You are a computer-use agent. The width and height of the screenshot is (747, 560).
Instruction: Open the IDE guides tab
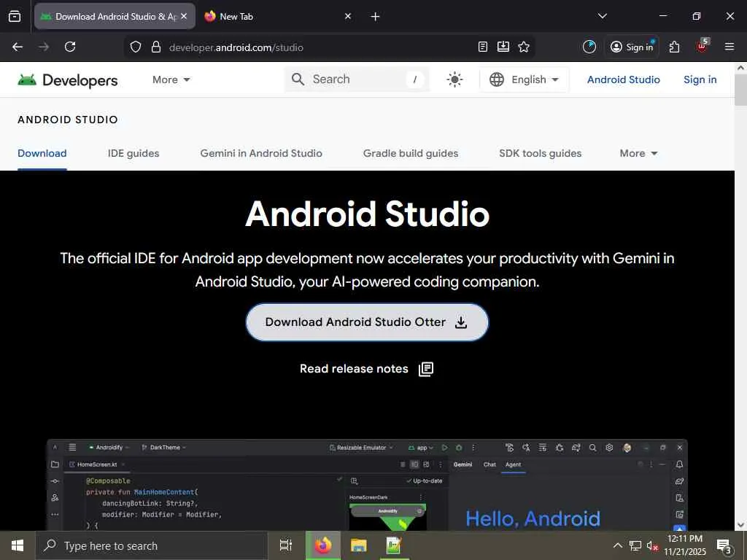click(133, 153)
